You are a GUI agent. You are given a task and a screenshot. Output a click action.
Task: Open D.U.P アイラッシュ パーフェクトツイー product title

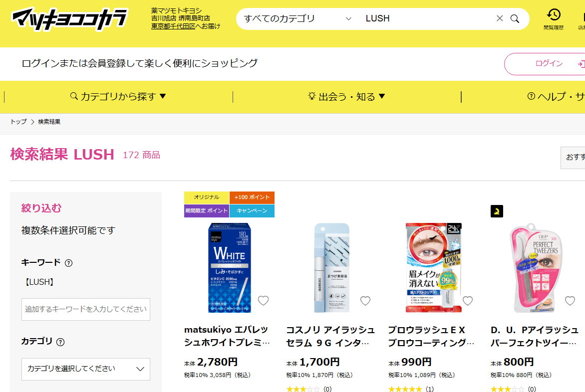click(x=534, y=336)
